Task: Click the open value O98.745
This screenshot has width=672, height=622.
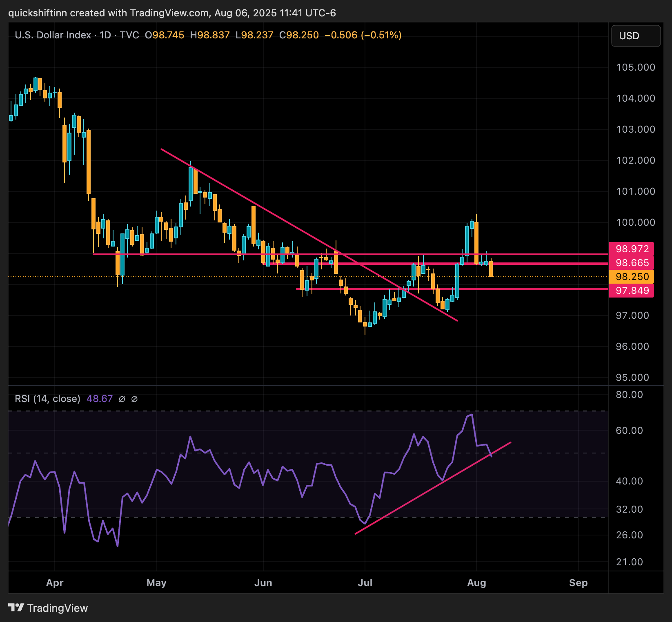Action: click(165, 35)
